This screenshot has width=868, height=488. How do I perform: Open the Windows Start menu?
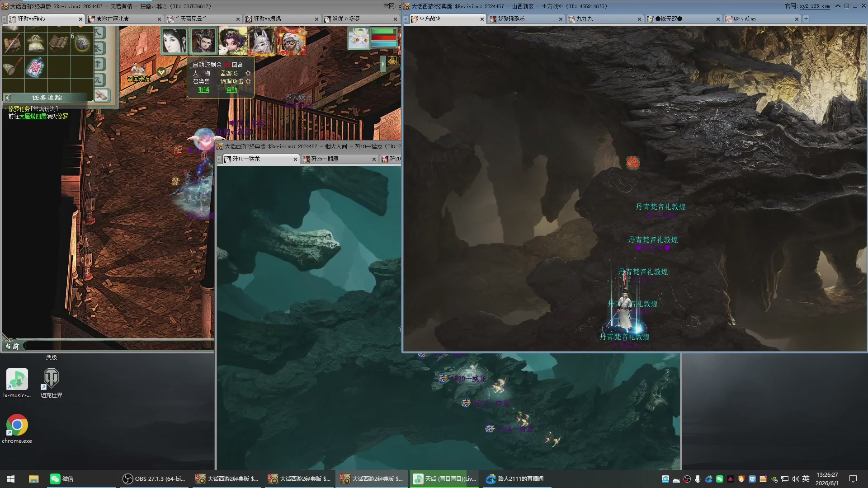(11, 479)
